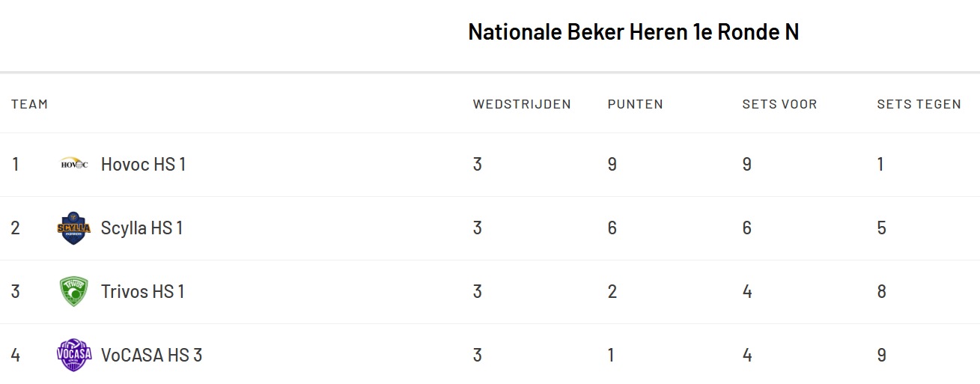
Task: Open the Hovoc HS 1 team link
Action: 143,165
